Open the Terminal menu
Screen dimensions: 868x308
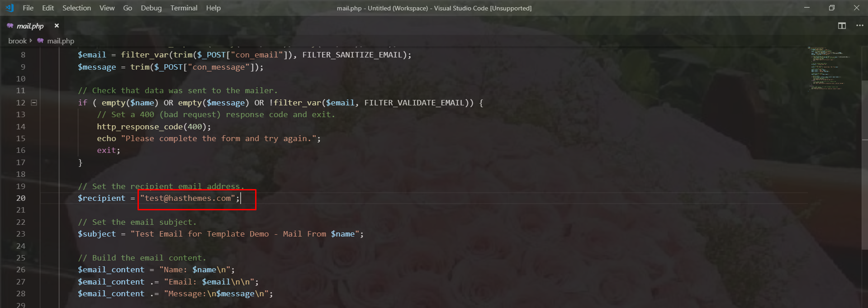[x=184, y=8]
